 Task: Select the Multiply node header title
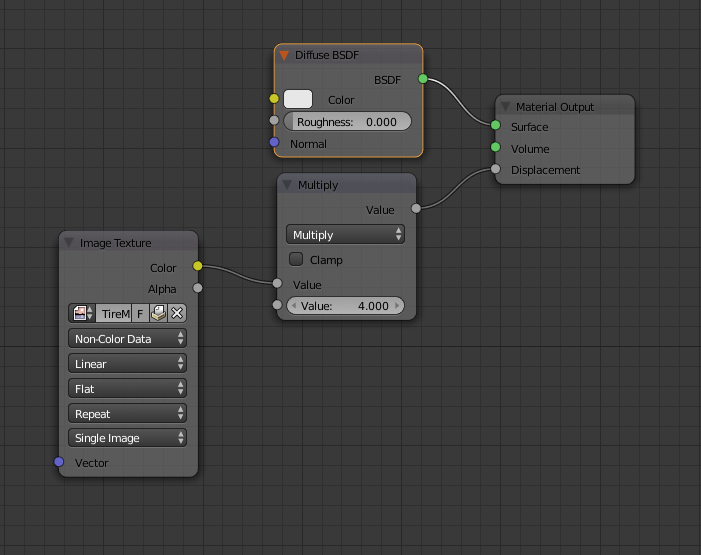click(x=318, y=185)
